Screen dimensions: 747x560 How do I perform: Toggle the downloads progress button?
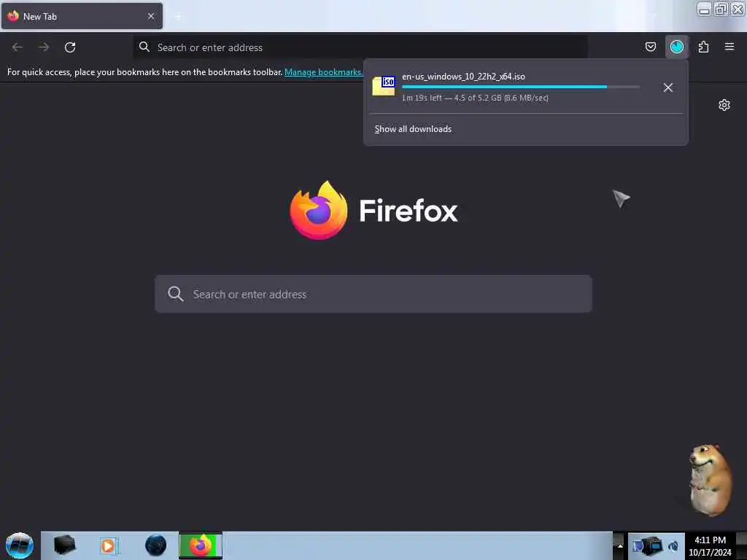pyautogui.click(x=676, y=47)
